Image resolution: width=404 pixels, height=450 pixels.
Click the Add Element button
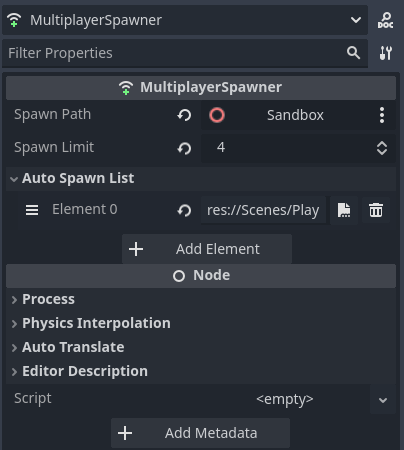(207, 249)
